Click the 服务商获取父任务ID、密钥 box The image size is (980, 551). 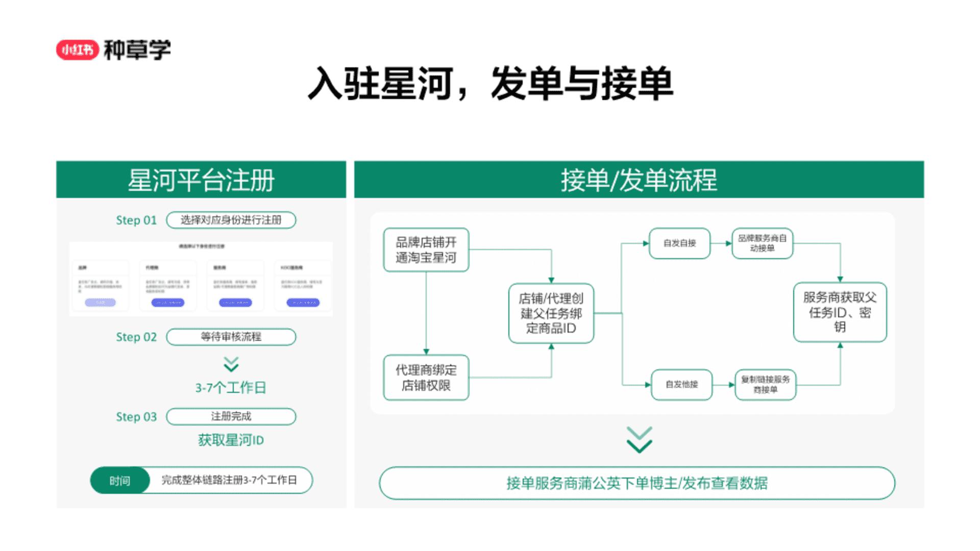840,312
